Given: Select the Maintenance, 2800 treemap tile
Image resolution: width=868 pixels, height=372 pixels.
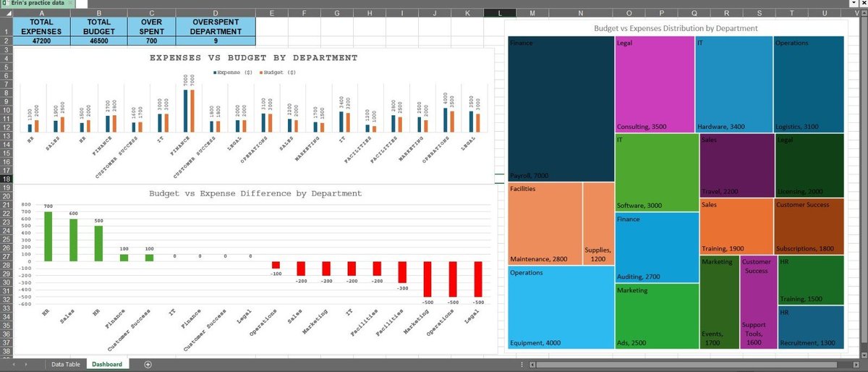Looking at the screenshot, I should (x=545, y=223).
